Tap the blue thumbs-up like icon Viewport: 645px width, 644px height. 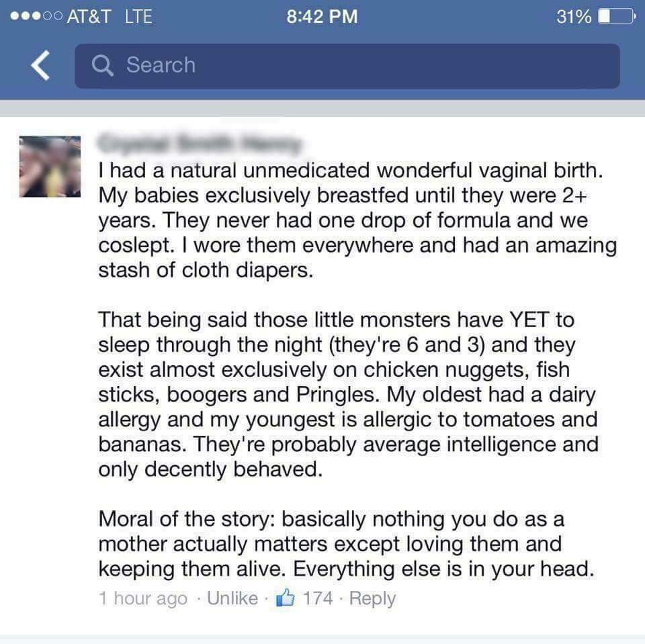286,597
